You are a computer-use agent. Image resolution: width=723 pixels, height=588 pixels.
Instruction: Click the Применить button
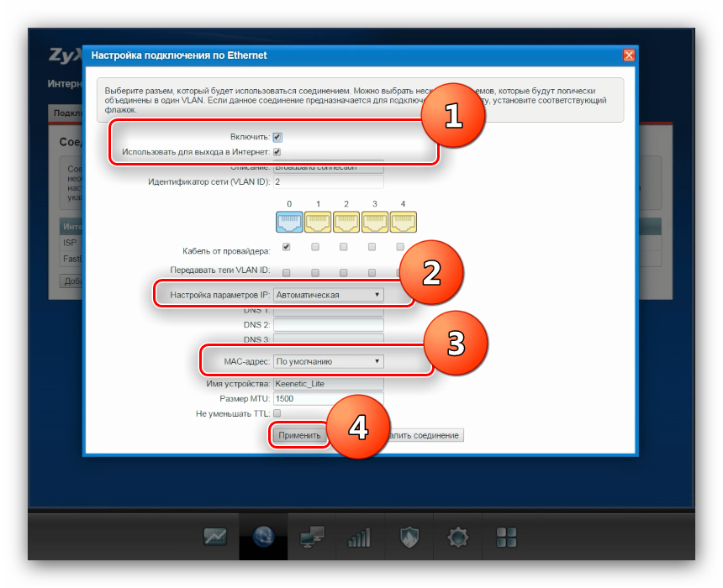coord(299,435)
